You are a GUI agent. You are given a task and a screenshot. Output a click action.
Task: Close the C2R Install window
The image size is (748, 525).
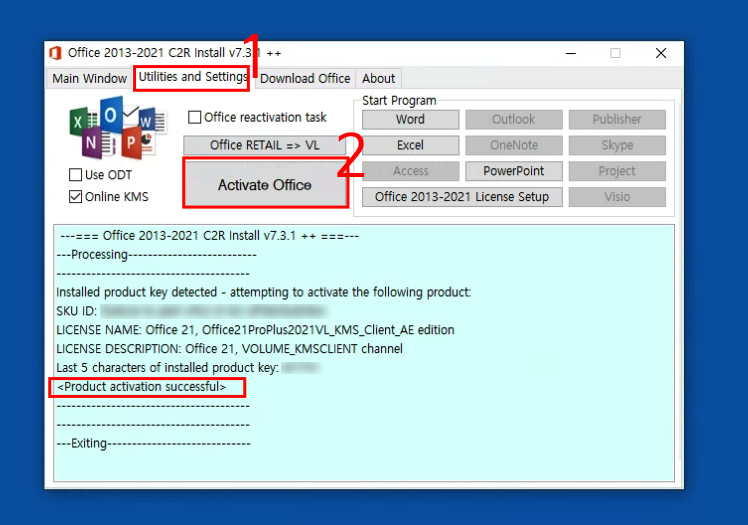[661, 53]
